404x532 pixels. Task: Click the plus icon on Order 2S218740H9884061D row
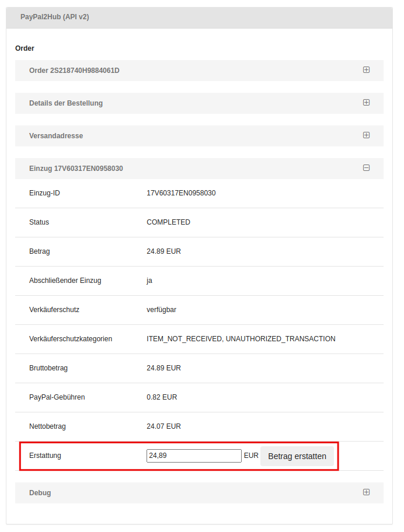[366, 70]
